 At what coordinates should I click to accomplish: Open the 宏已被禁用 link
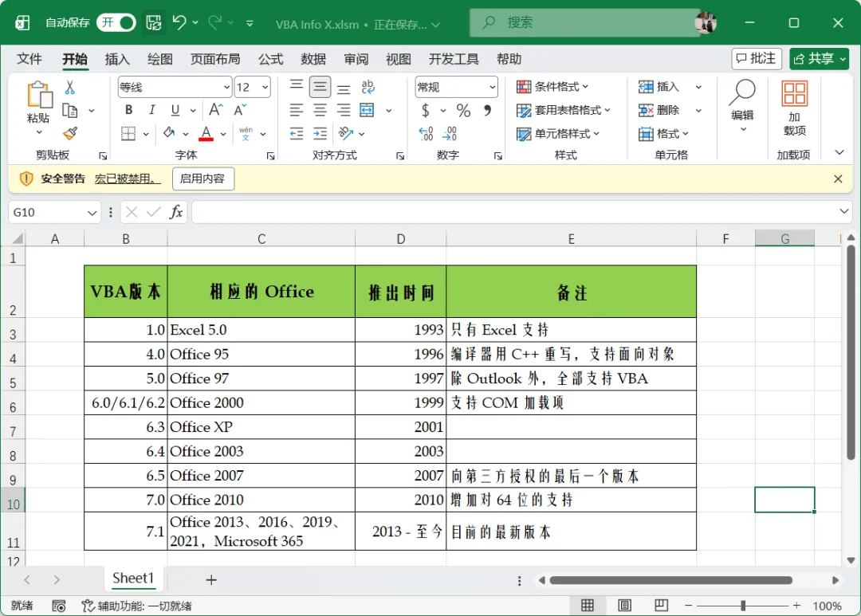point(128,179)
